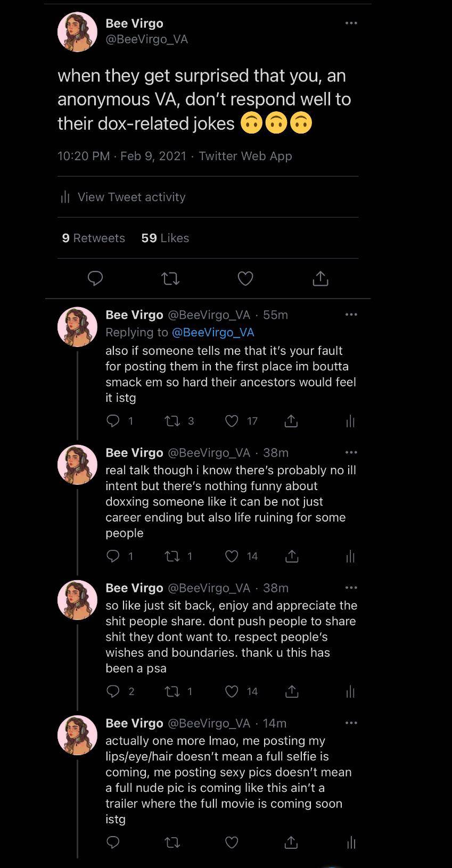Viewport: 452px width, 868px height.
Task: Like the reply about doxxing being life ruining
Action: point(232,556)
